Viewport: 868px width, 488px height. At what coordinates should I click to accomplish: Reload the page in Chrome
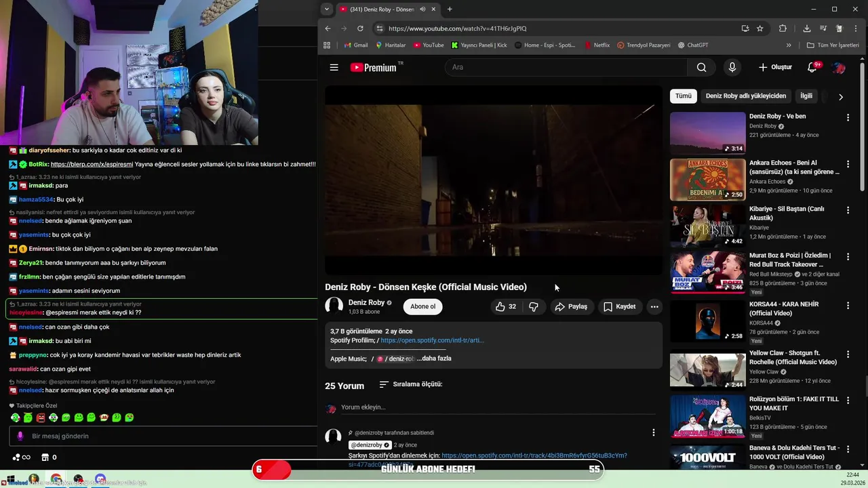360,28
